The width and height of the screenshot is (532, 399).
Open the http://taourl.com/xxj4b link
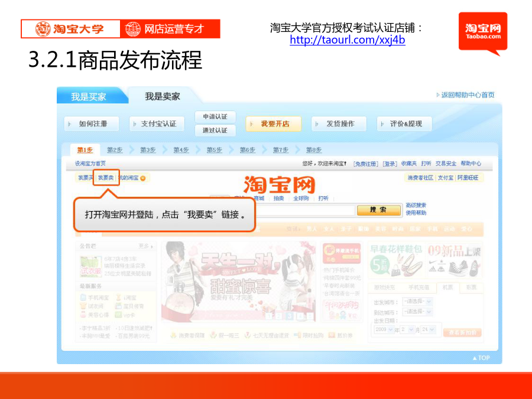click(347, 40)
